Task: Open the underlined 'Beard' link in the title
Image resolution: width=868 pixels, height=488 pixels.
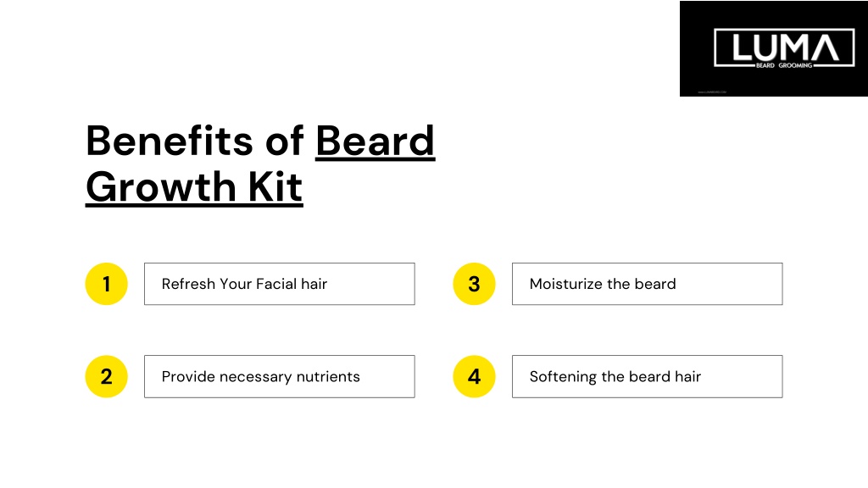Action: tap(376, 141)
